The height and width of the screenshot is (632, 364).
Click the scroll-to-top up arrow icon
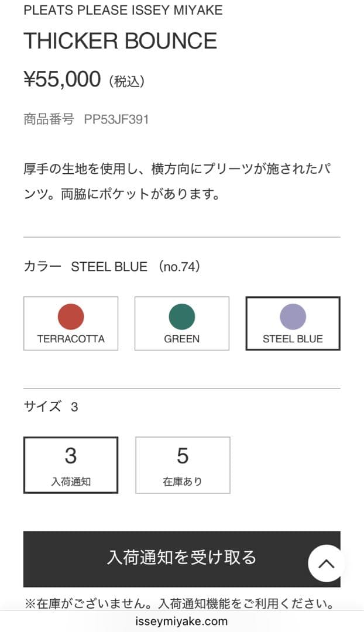click(326, 564)
